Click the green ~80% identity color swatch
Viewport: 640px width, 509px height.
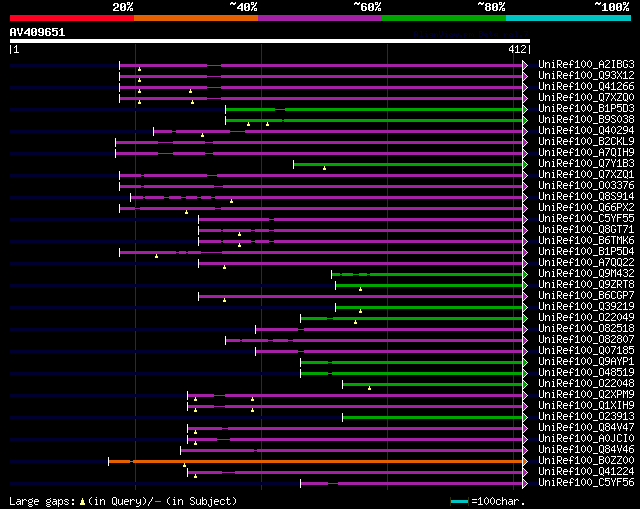point(444,18)
